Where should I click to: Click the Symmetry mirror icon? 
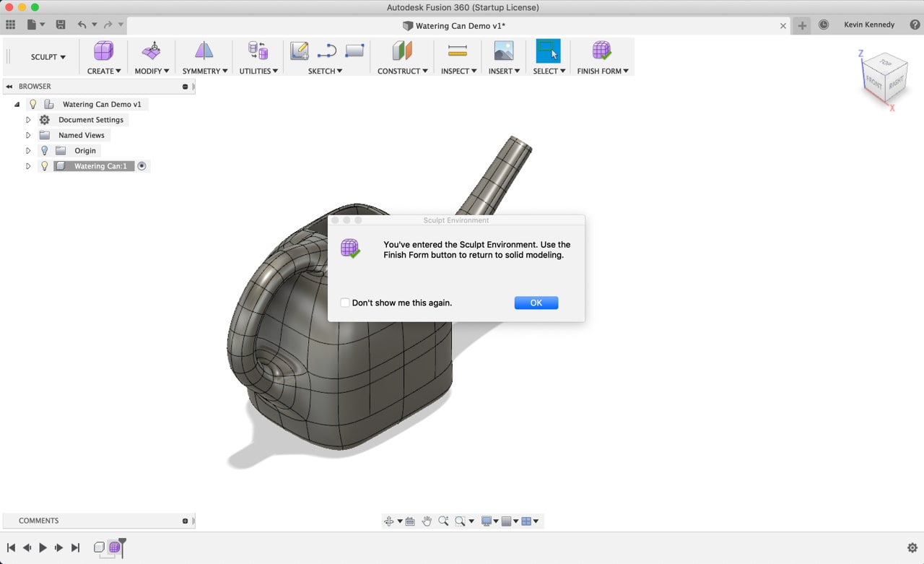coord(204,51)
